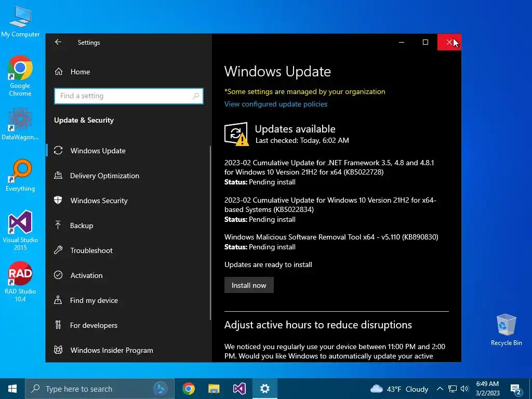The image size is (532, 399).
Task: Click the sidebar scrollbar in Settings
Action: 210,233
